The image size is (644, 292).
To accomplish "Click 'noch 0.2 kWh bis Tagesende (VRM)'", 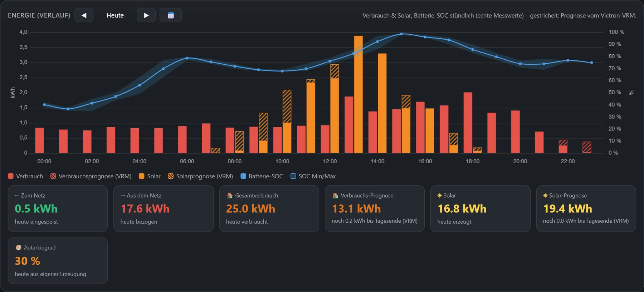I will click(x=375, y=221).
